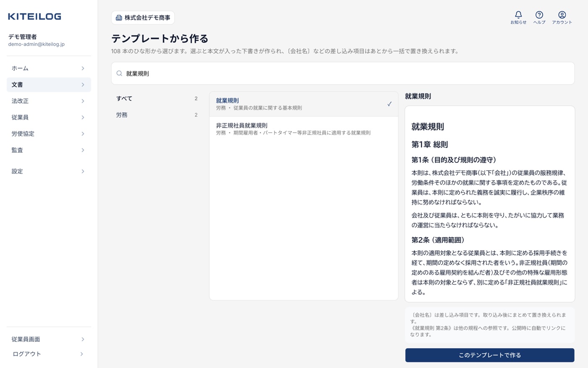Click the 第2条(適用範囲) heading in preview
588x368 pixels.
[438, 240]
